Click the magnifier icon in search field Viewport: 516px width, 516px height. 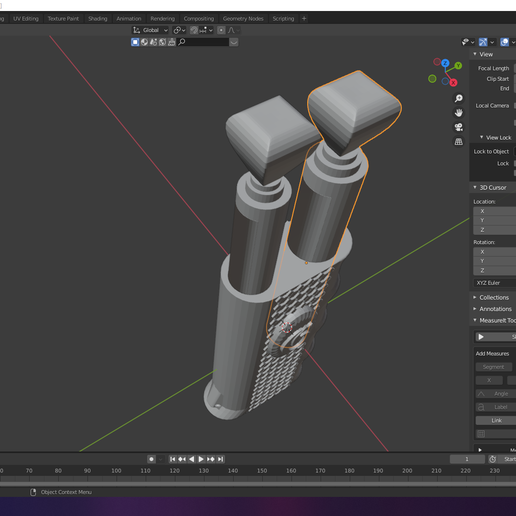tap(182, 42)
